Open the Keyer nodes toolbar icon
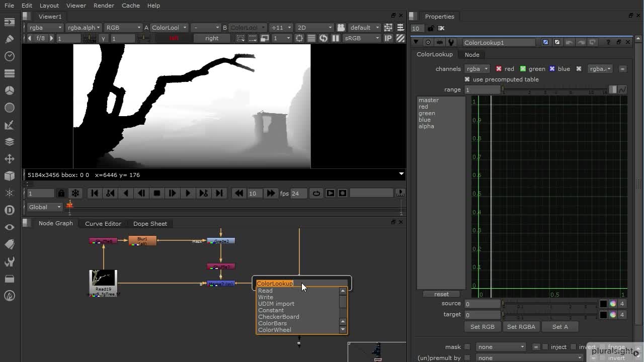The height and width of the screenshot is (362, 644). (10, 125)
